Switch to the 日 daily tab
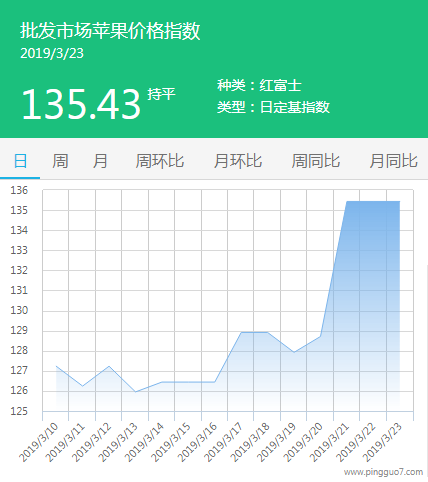The height and width of the screenshot is (482, 428). [20, 161]
